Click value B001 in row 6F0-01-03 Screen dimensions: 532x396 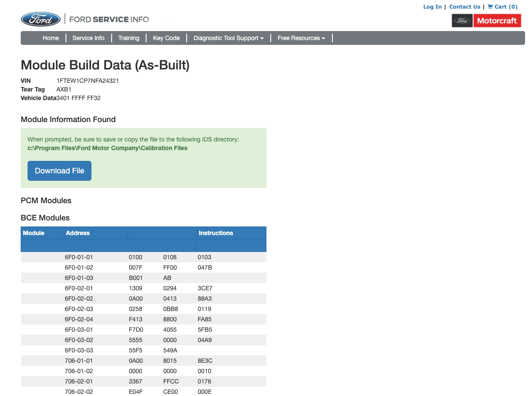[136, 278]
